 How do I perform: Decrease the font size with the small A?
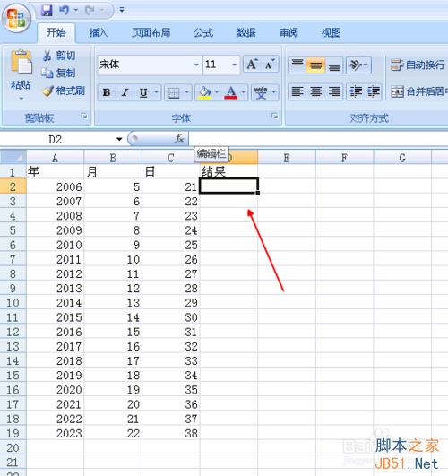[x=270, y=65]
